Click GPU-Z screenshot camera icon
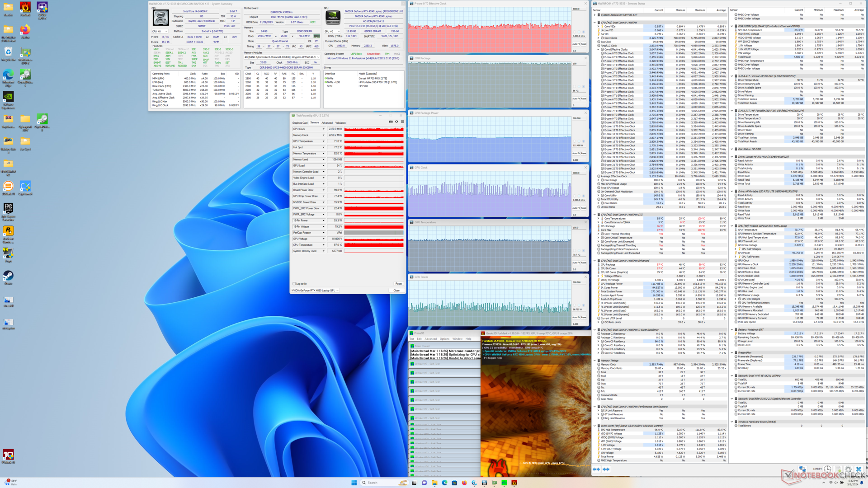 [391, 122]
